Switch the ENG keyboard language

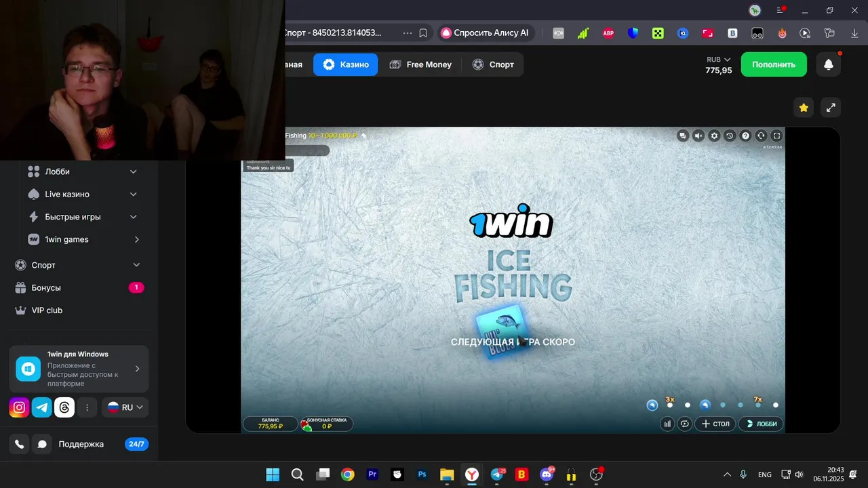coord(765,474)
